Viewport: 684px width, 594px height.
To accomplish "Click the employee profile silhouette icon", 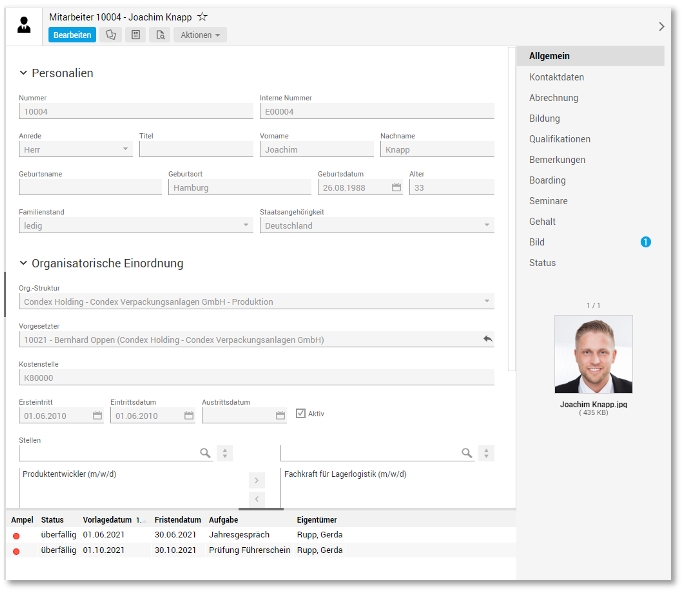I will (24, 25).
